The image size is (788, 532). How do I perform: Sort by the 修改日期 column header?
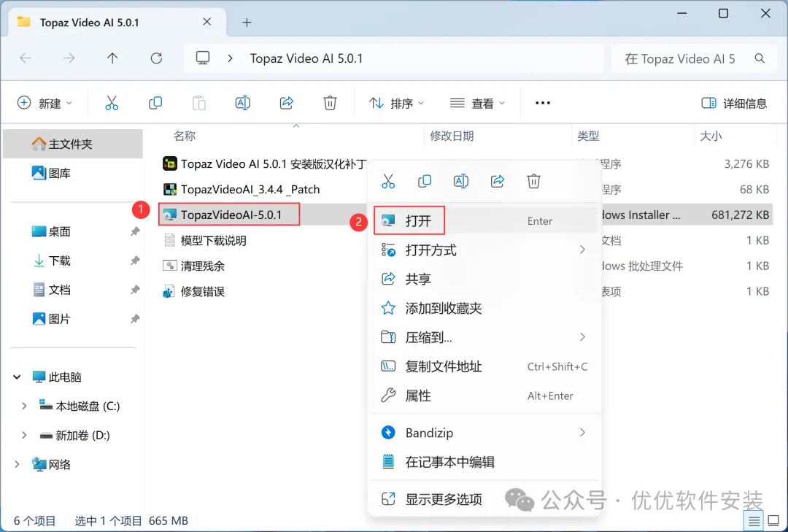coord(452,136)
